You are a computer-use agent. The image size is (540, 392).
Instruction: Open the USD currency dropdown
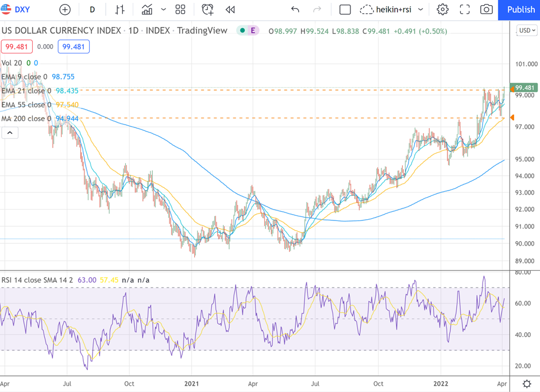[x=527, y=30]
